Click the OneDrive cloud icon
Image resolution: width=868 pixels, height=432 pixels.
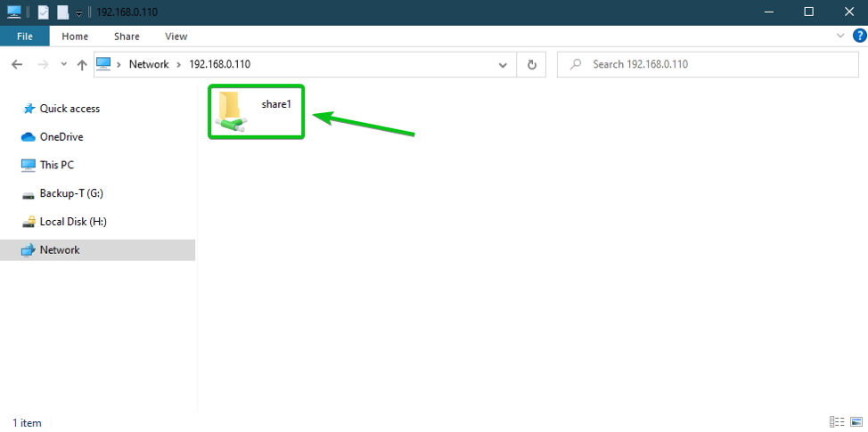click(29, 136)
